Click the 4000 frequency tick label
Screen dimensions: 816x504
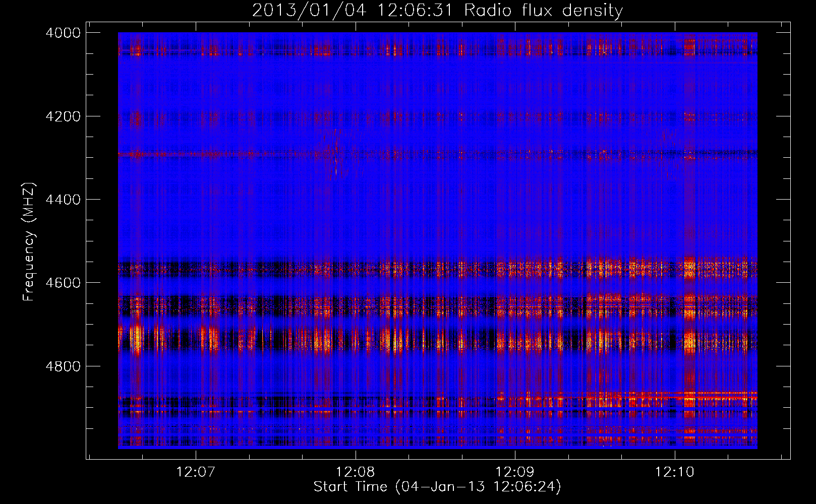click(63, 33)
